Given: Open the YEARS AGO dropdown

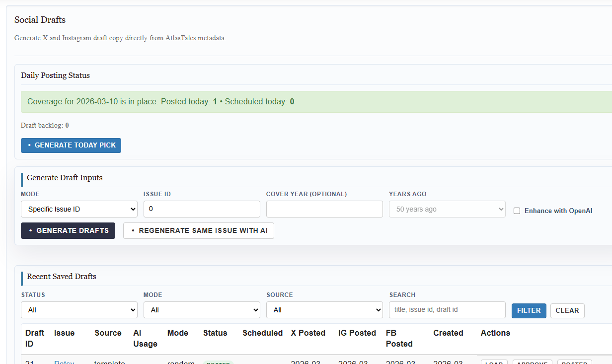Looking at the screenshot, I should pos(447,209).
